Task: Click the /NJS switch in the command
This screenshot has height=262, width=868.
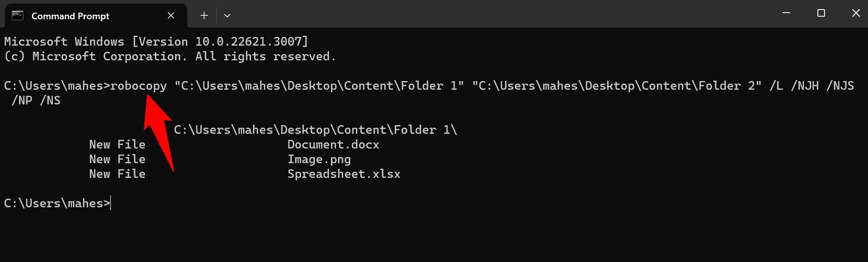Action: (840, 86)
